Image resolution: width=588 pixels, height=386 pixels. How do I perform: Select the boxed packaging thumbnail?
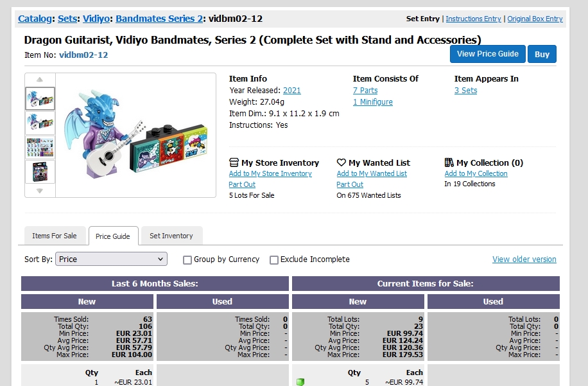pos(40,172)
